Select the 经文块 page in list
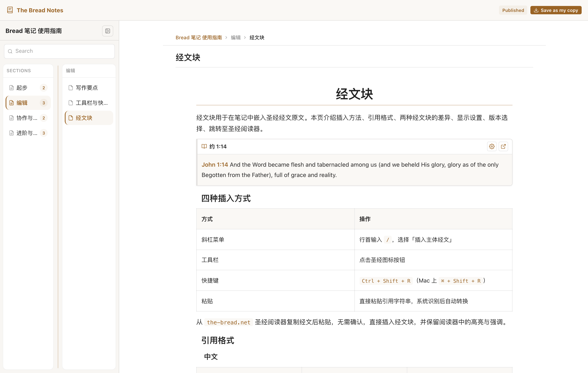This screenshot has width=588, height=373. click(x=89, y=118)
